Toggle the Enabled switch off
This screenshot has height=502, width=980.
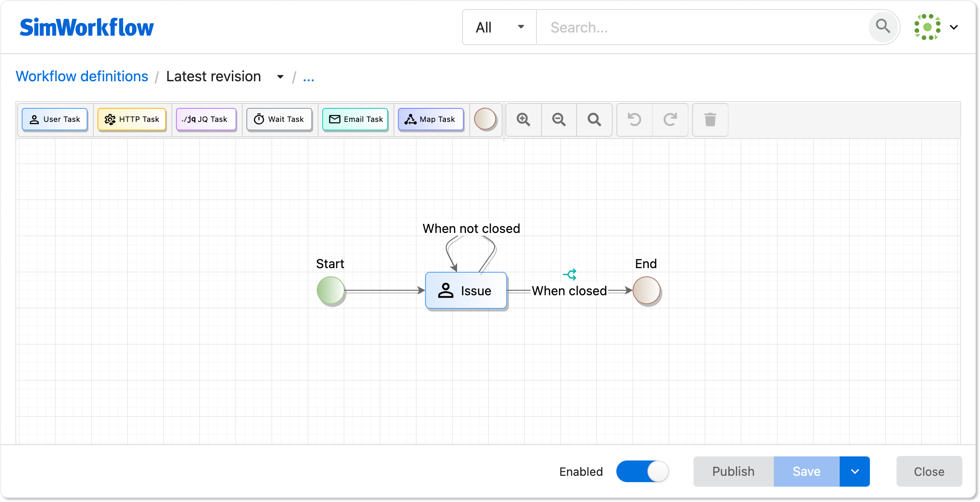[x=643, y=471]
